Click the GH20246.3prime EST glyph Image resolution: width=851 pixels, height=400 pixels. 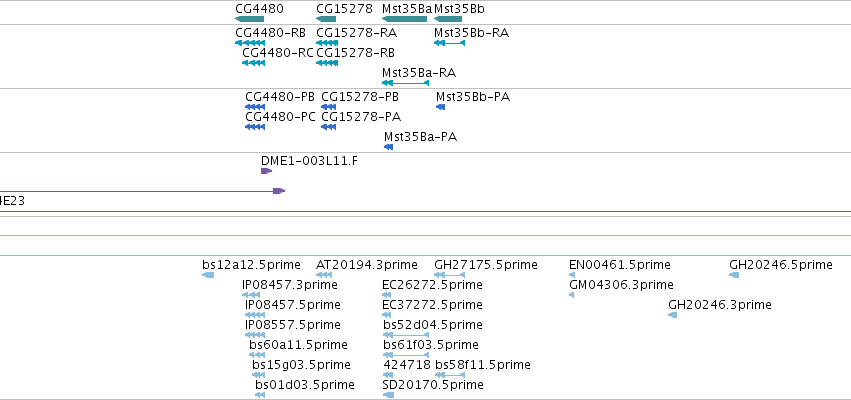click(x=672, y=315)
